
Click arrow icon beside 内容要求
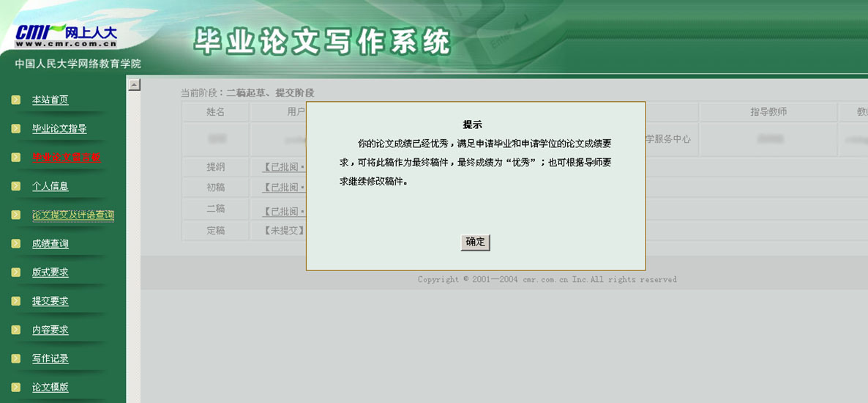(x=16, y=330)
